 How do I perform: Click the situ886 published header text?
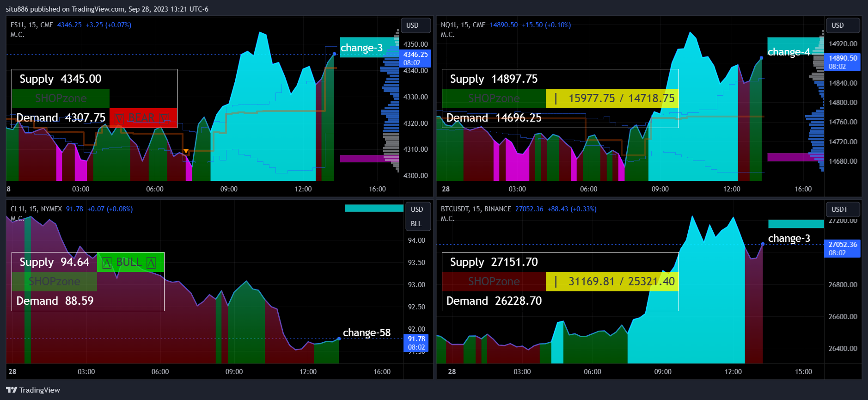click(x=107, y=9)
